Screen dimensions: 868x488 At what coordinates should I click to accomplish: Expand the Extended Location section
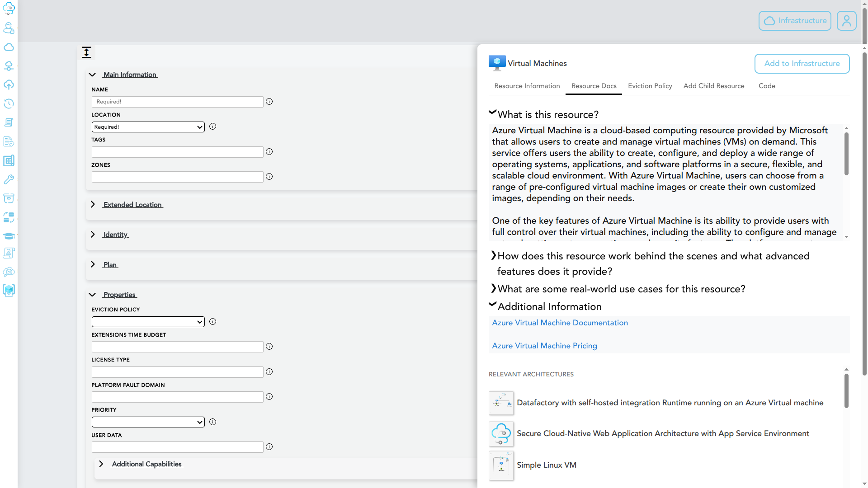click(x=93, y=205)
